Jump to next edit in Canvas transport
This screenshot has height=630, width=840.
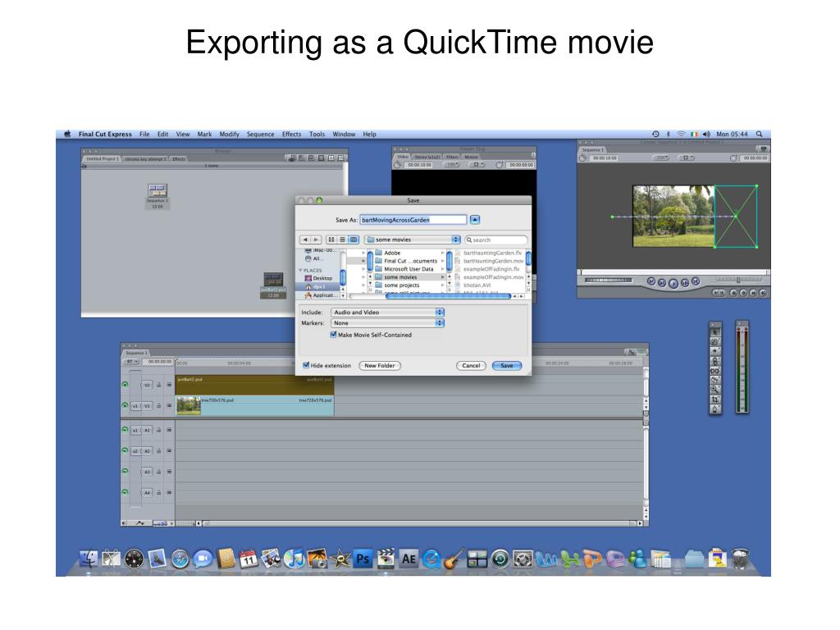(x=696, y=281)
